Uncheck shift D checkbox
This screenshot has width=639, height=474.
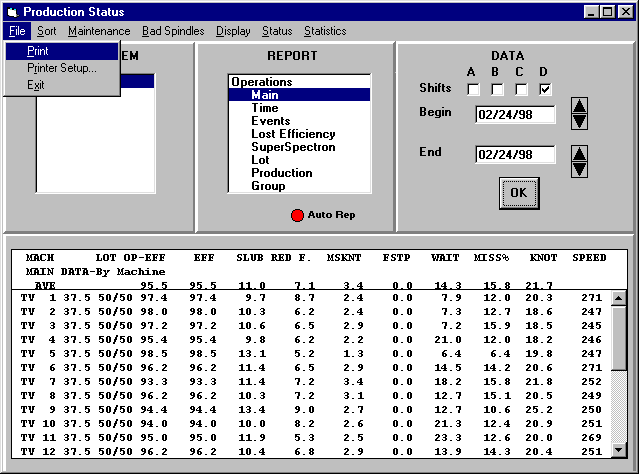[x=545, y=89]
